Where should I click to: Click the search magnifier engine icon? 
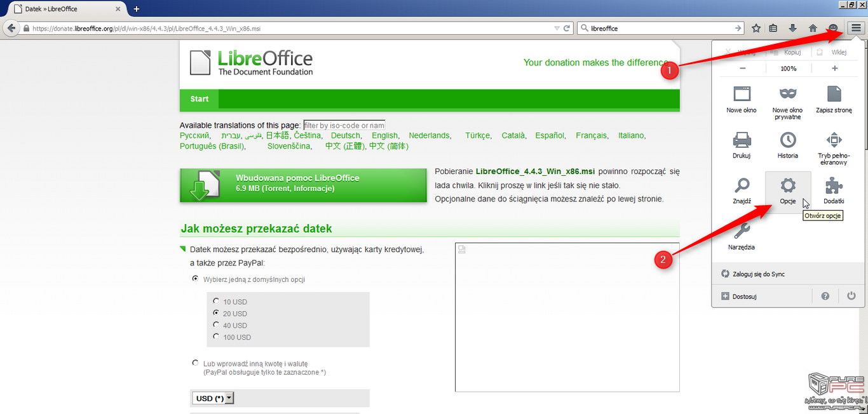pyautogui.click(x=584, y=29)
